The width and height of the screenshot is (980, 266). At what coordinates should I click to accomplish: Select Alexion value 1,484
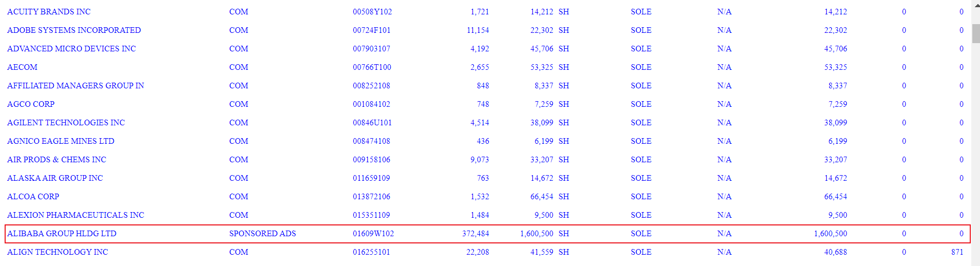point(479,215)
